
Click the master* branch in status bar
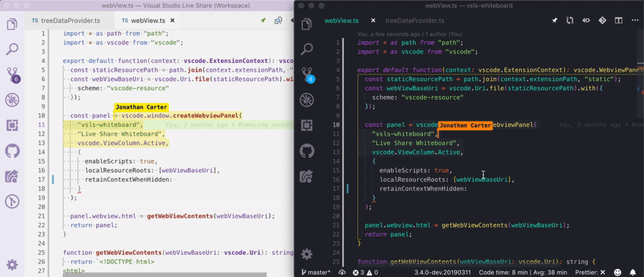[x=315, y=272]
